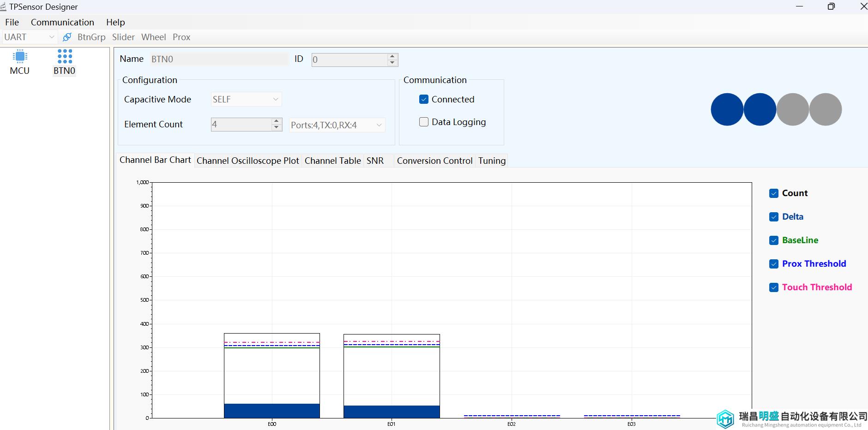Screen dimensions: 868x430
Task: Click the Capacitive Mode label
Action: tap(157, 99)
